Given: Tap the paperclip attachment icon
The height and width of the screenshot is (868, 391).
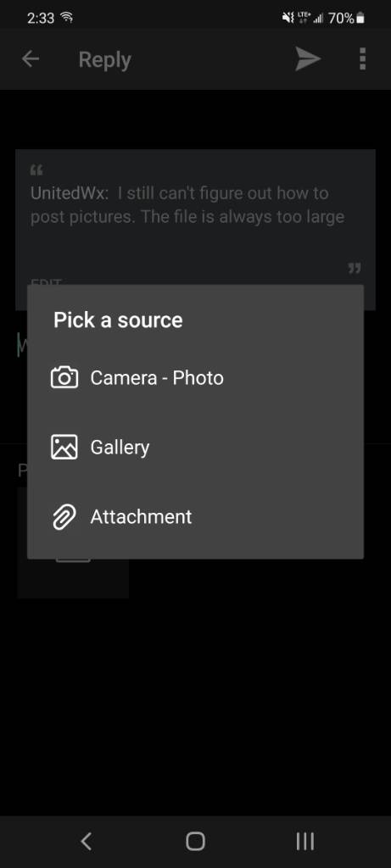Looking at the screenshot, I should coord(64,517).
